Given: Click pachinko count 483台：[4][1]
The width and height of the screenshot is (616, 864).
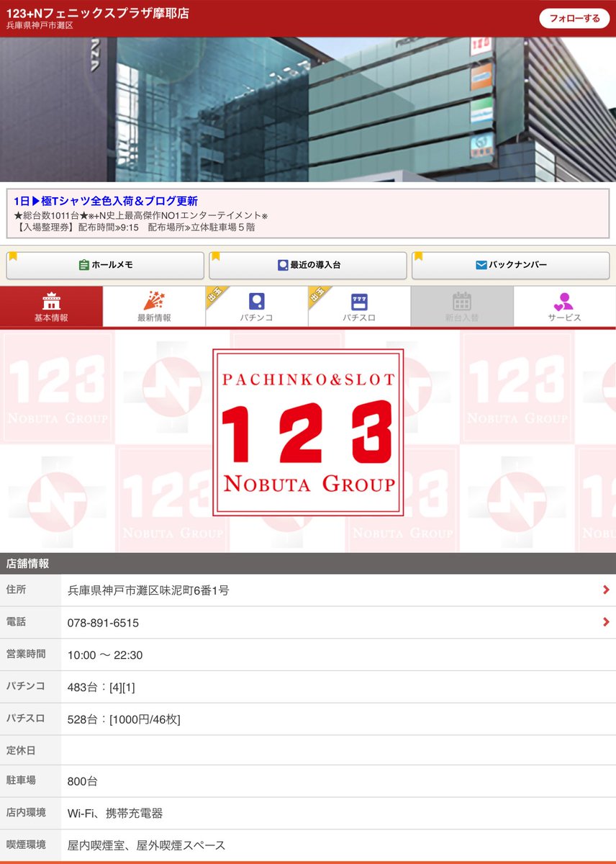Looking at the screenshot, I should (x=101, y=688).
